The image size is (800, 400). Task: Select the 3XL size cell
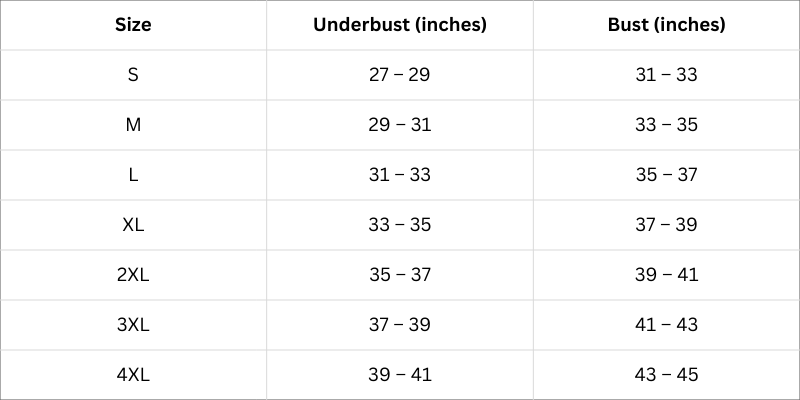pyautogui.click(x=133, y=325)
